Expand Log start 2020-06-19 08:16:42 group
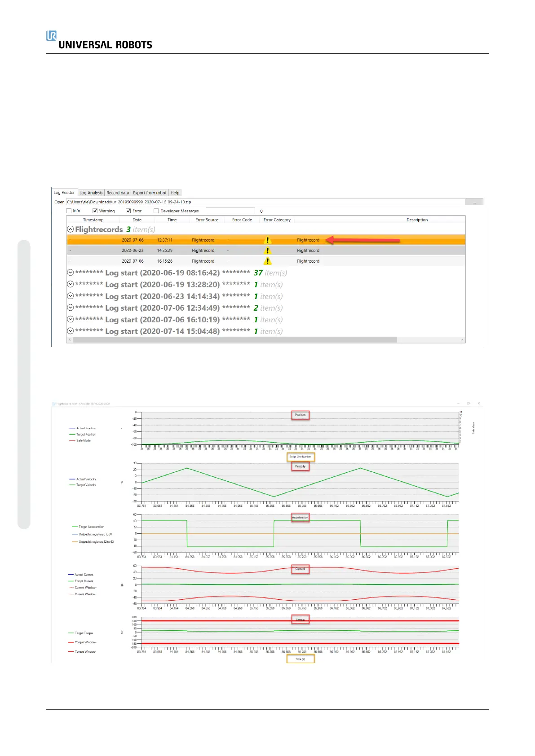 coord(70,273)
